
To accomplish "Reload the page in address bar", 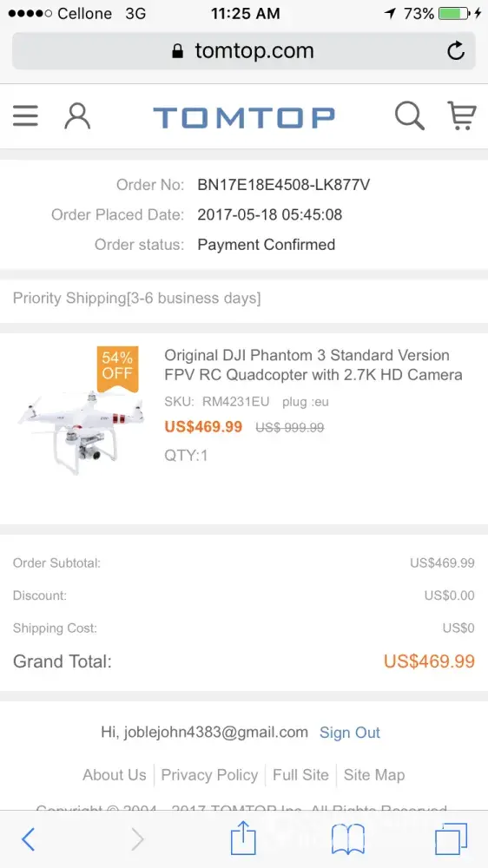I will click(x=456, y=51).
